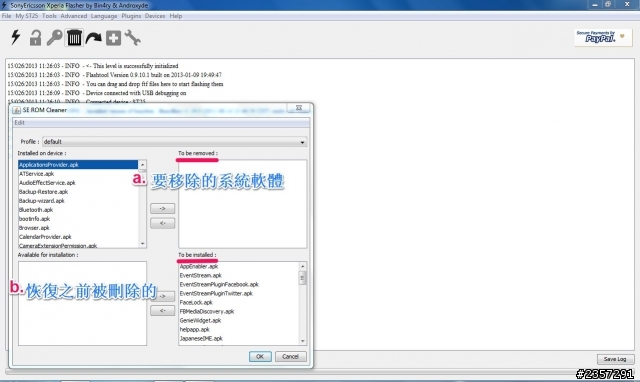Select bootinfo.apk in installed list
Viewport: 640px width, 382px height.
(78, 218)
